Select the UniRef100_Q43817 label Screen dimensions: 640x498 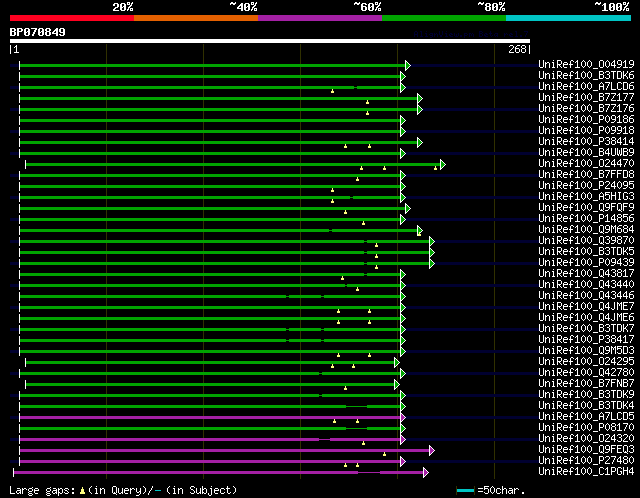(586, 274)
